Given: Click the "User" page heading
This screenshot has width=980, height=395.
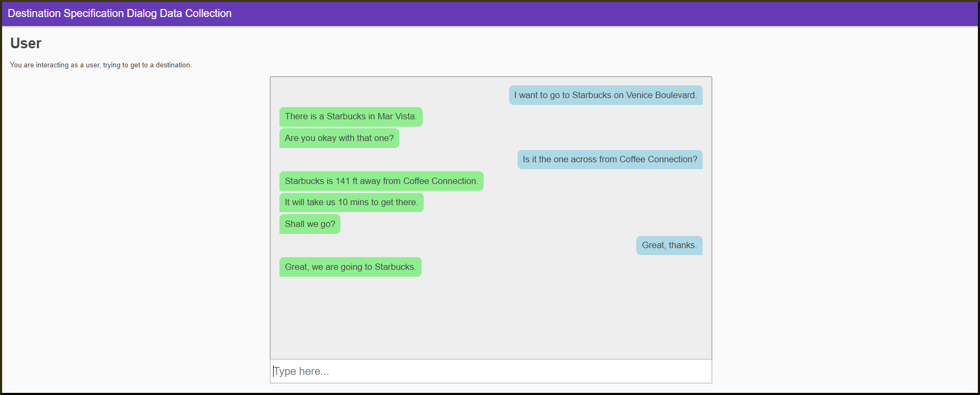Looking at the screenshot, I should tap(26, 43).
